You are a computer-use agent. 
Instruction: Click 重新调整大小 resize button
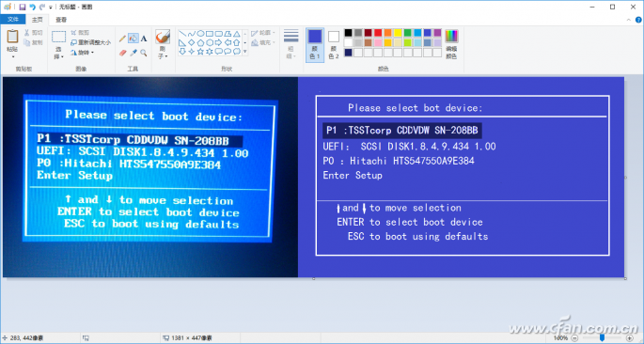pos(90,42)
